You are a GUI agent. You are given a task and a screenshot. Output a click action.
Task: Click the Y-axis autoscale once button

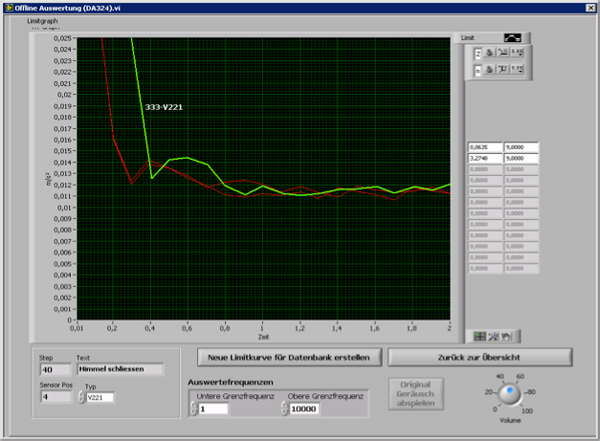pyautogui.click(x=504, y=69)
